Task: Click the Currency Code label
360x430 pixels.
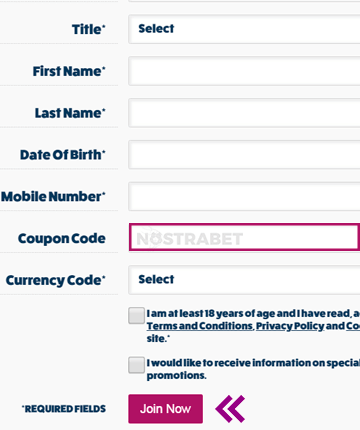Action: pos(55,280)
